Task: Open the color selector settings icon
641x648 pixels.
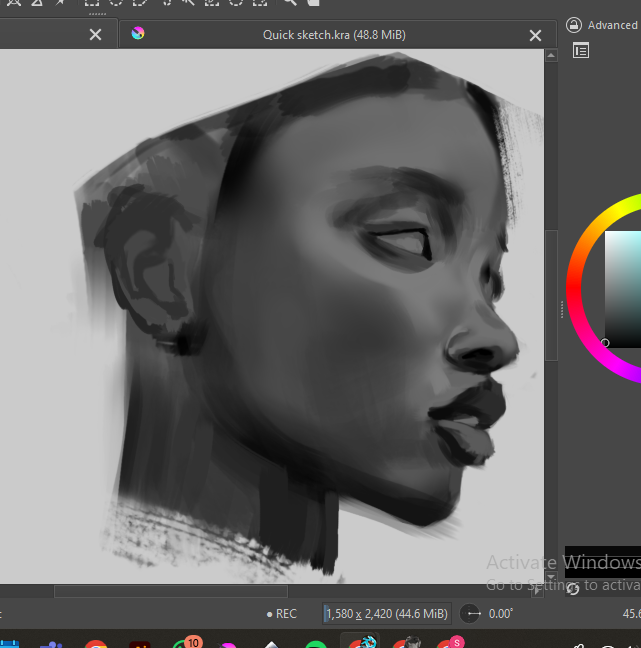Action: (x=581, y=51)
